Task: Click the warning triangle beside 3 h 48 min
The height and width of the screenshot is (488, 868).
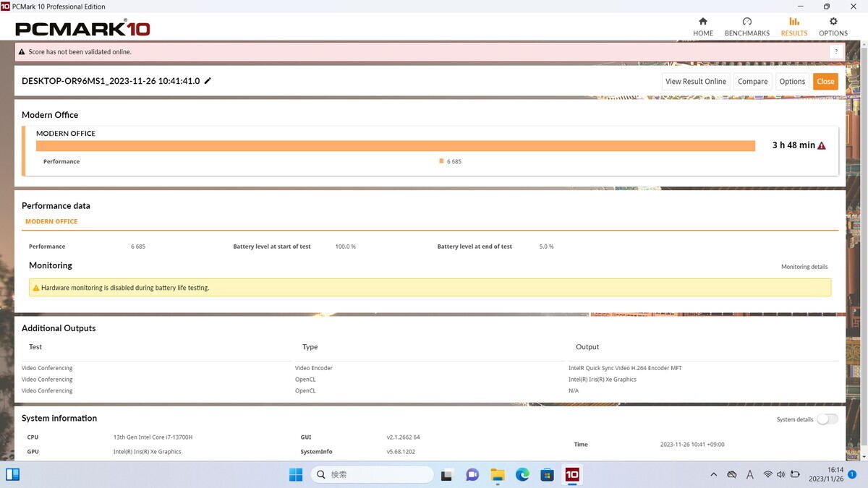Action: point(822,145)
